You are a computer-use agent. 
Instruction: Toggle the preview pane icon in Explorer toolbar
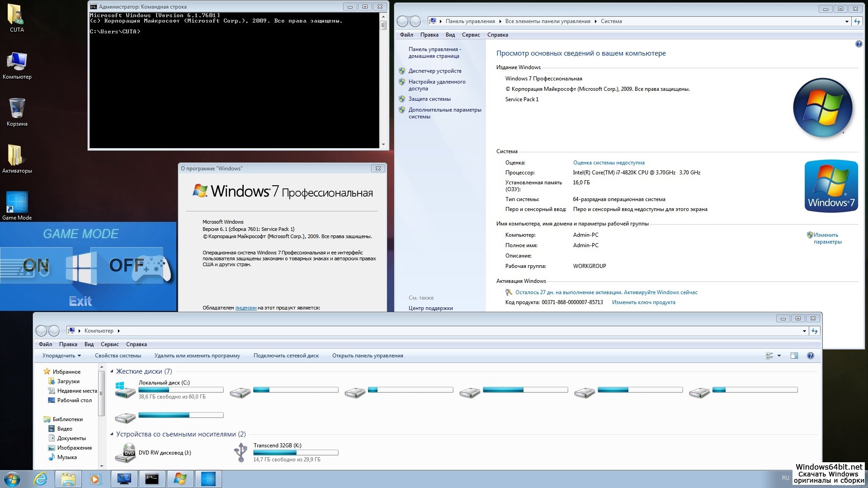(x=794, y=356)
